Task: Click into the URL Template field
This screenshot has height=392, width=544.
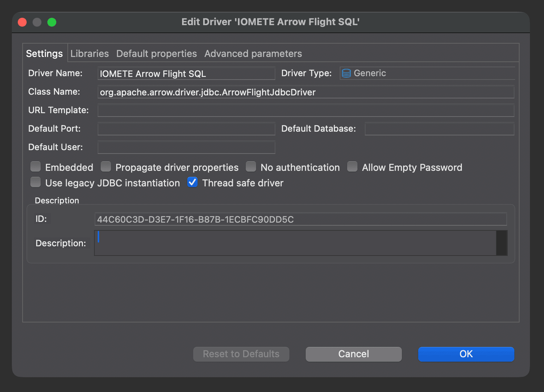Action: [x=306, y=110]
